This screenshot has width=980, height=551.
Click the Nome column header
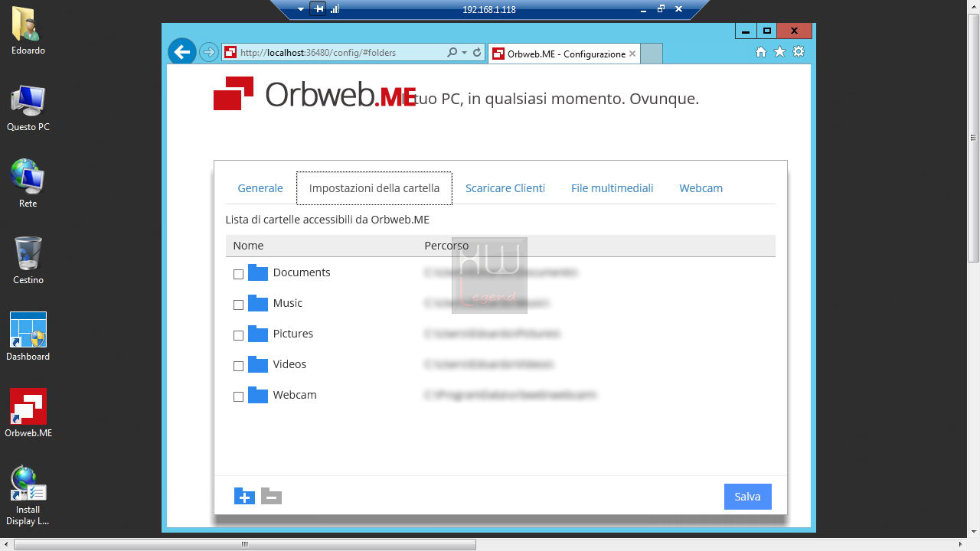click(x=248, y=246)
